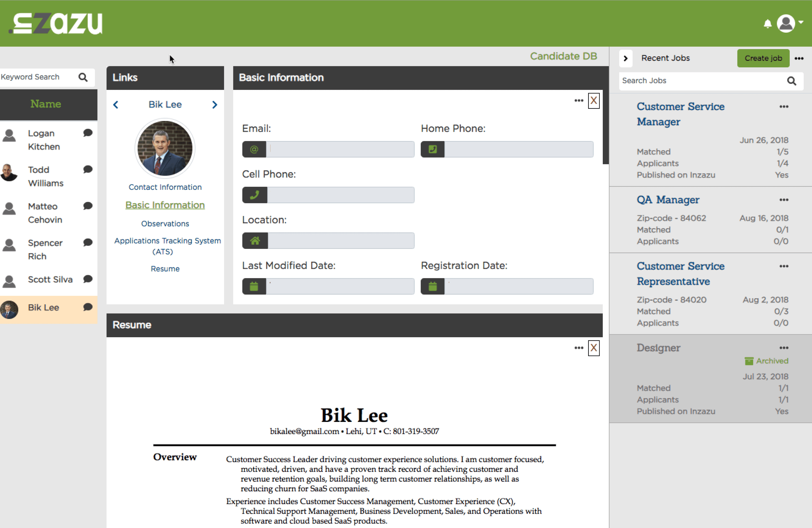Go to previous candidate with left chevron

tap(116, 105)
